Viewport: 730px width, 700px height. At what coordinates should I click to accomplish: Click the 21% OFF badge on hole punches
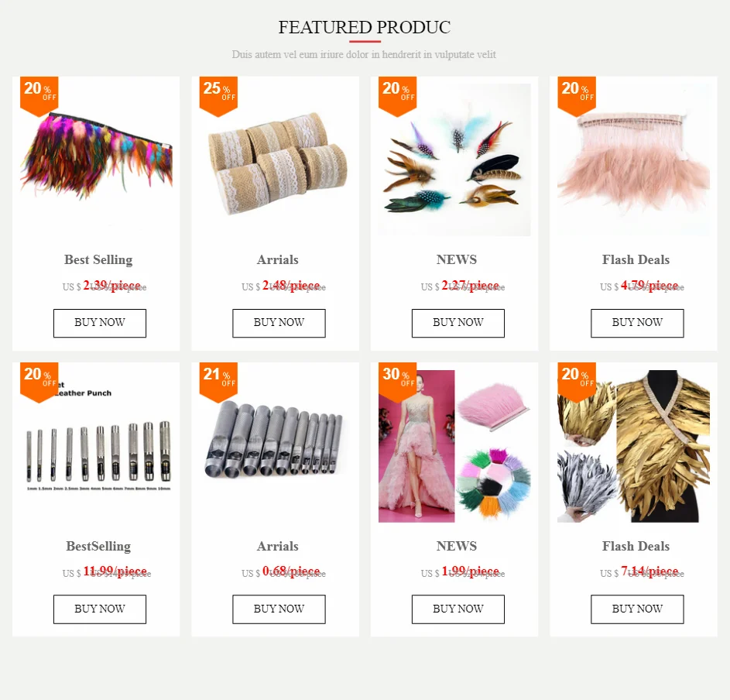click(x=218, y=381)
